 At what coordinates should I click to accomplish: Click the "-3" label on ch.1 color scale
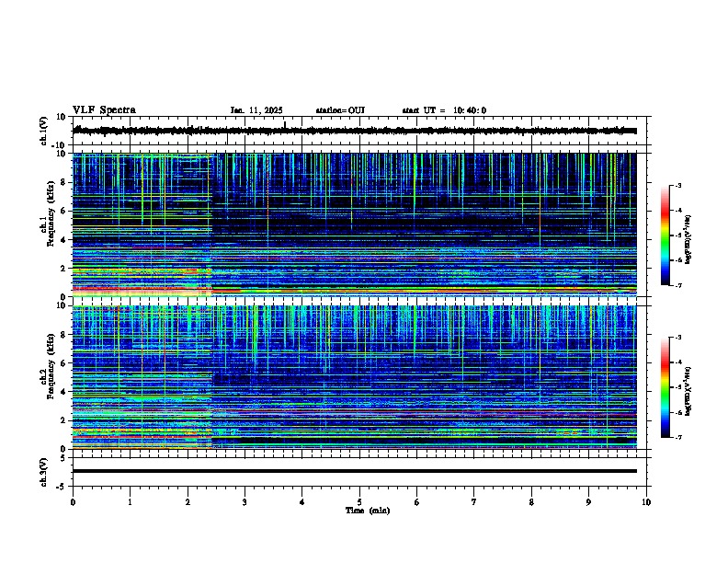click(677, 186)
